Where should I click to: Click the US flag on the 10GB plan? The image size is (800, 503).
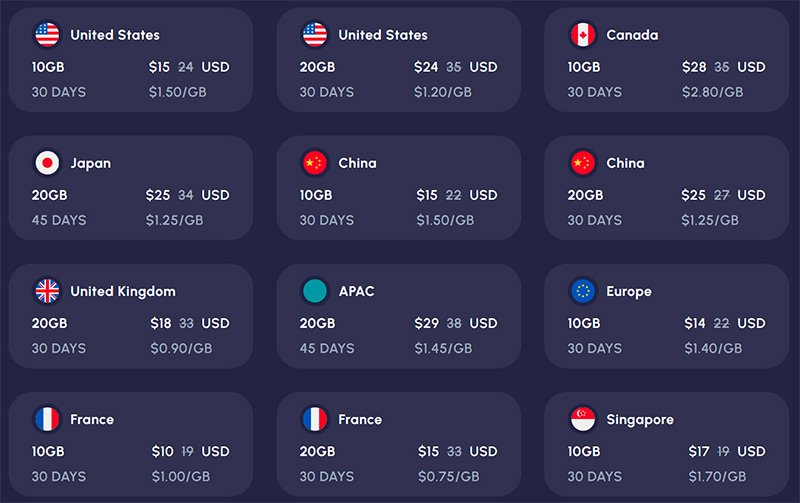click(x=47, y=35)
